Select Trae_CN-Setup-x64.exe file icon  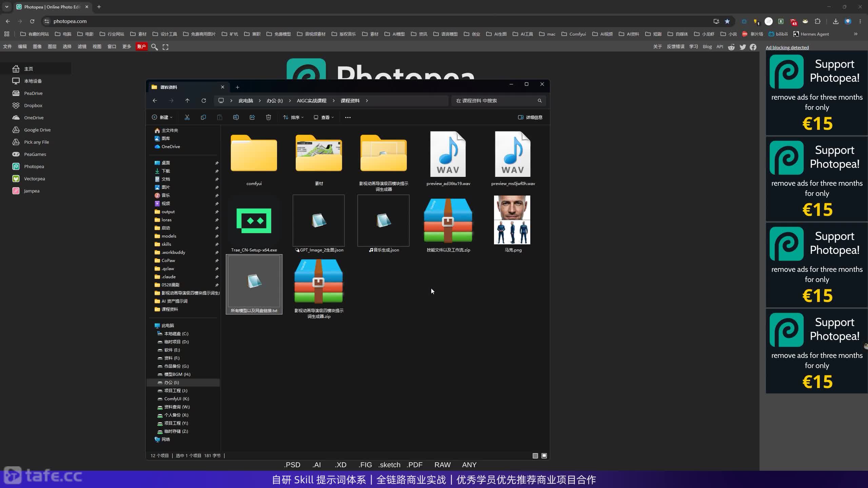click(x=254, y=221)
